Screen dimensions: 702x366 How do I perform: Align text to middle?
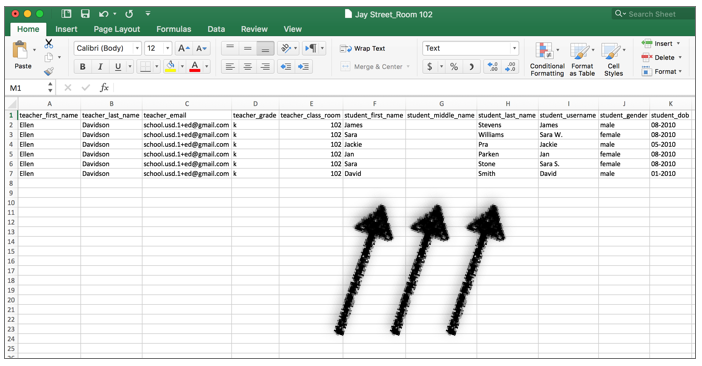[x=248, y=48]
